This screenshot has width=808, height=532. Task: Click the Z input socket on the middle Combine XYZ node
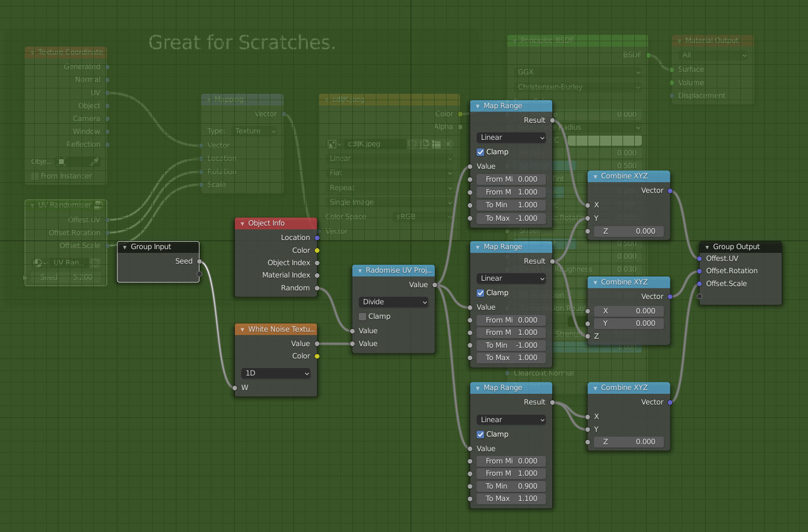pos(588,336)
